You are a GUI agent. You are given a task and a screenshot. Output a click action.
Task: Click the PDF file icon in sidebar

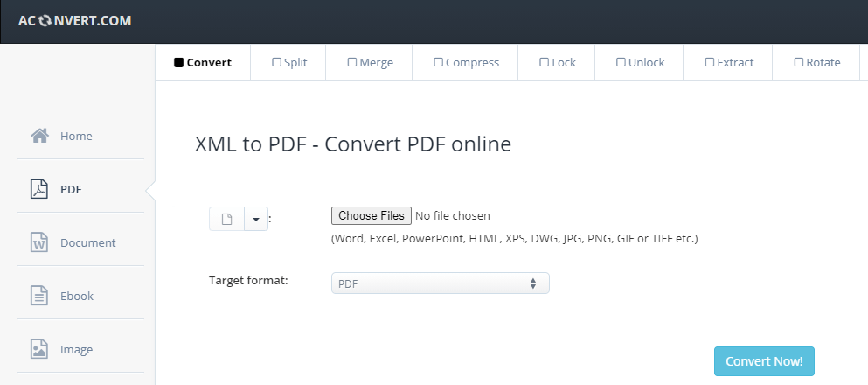pos(39,189)
